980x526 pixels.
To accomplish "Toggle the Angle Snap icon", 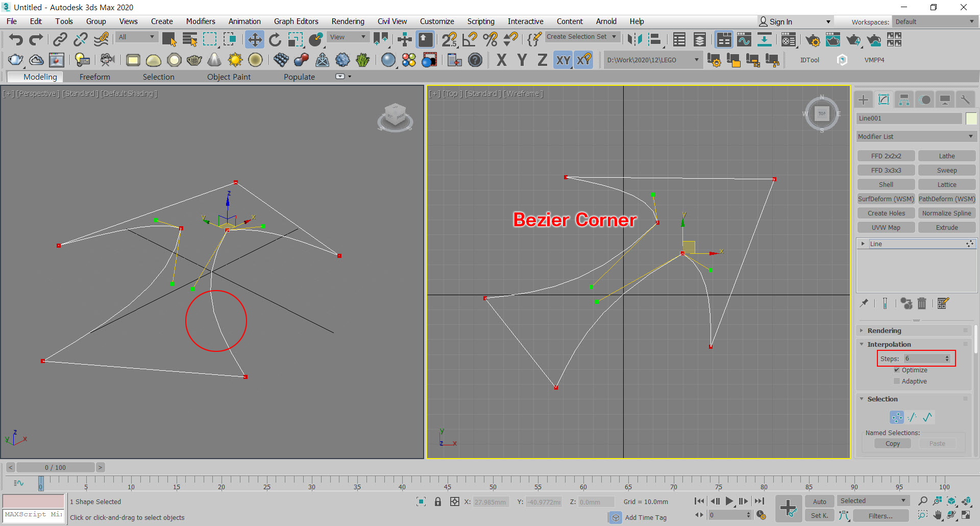I will pyautogui.click(x=470, y=40).
